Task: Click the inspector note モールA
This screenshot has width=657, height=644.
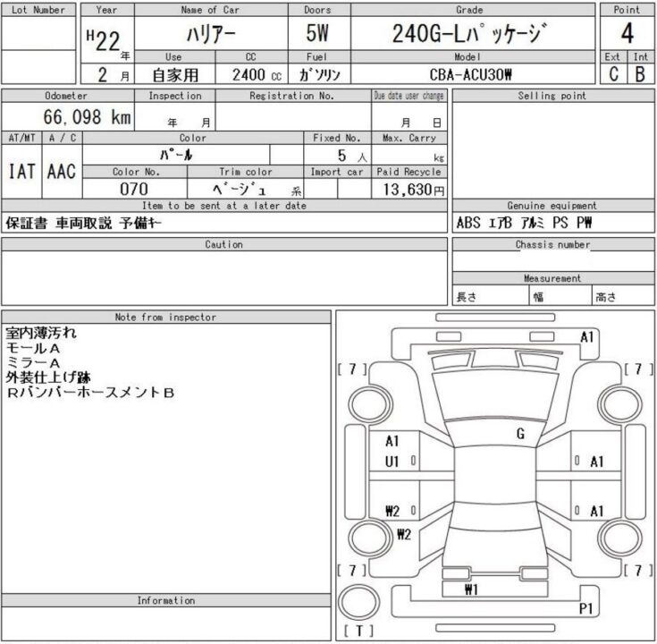Action: [x=33, y=349]
